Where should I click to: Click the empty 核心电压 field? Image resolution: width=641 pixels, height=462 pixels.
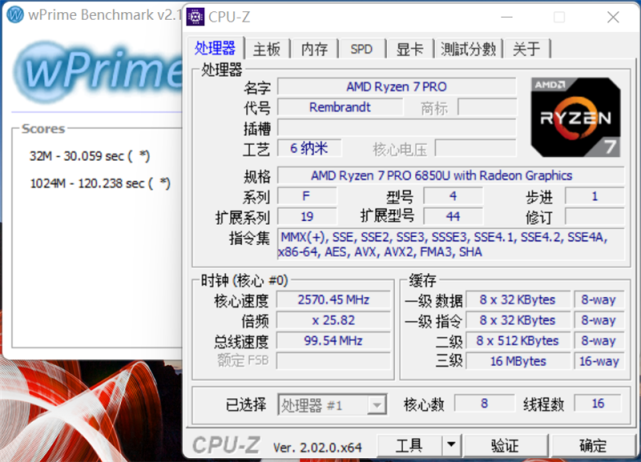tap(476, 148)
